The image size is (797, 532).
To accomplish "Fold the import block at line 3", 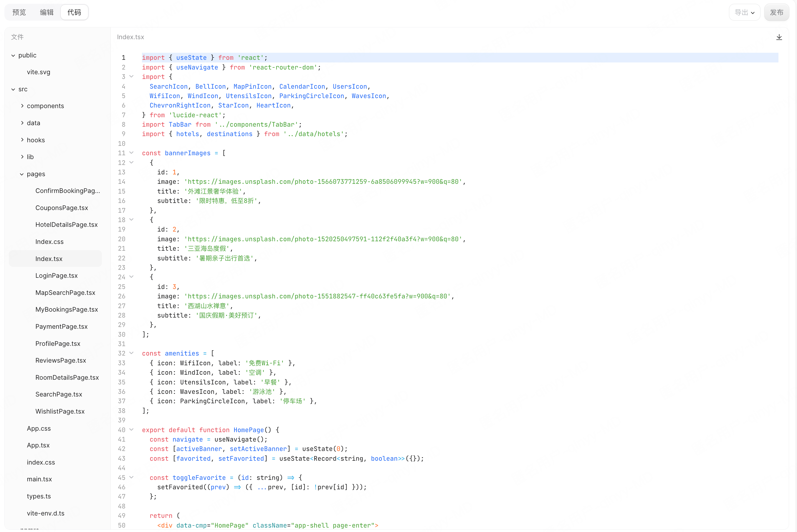I will click(132, 76).
